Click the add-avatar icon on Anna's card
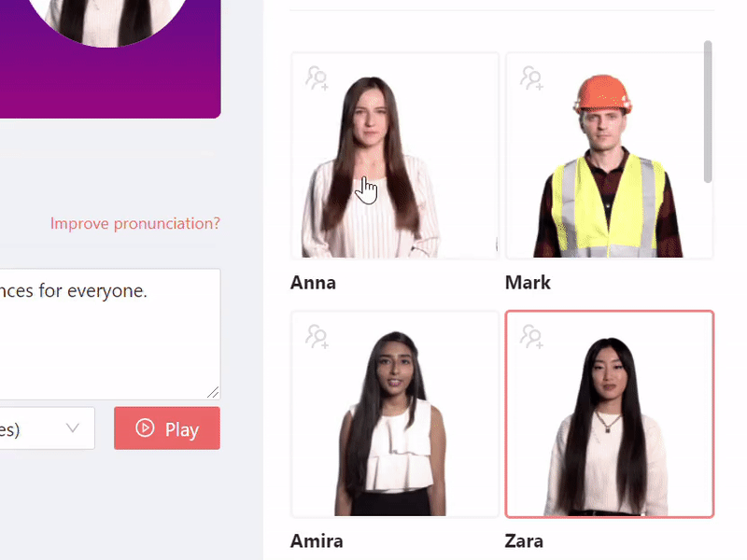The width and height of the screenshot is (747, 560). 317,78
